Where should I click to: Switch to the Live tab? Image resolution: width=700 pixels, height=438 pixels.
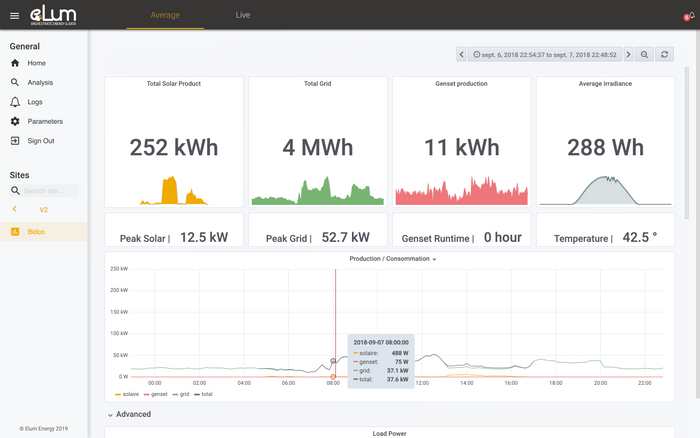(x=243, y=16)
